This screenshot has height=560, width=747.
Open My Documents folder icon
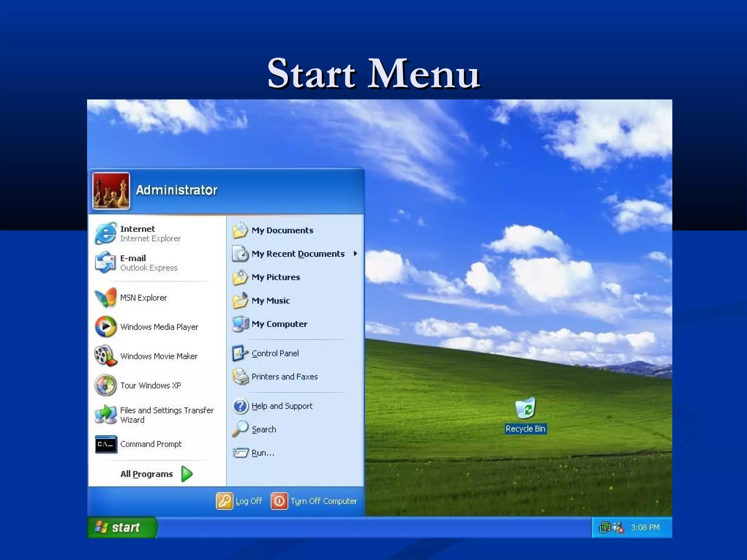pyautogui.click(x=240, y=230)
